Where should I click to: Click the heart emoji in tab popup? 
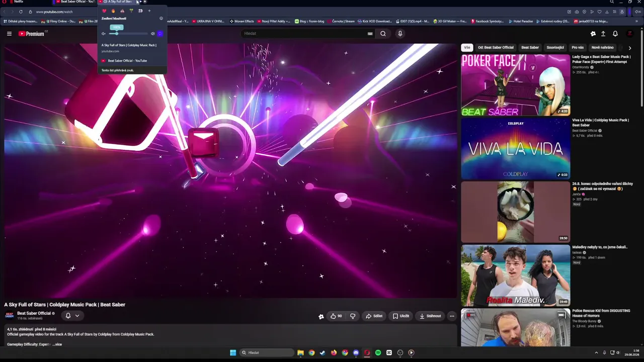104,11
